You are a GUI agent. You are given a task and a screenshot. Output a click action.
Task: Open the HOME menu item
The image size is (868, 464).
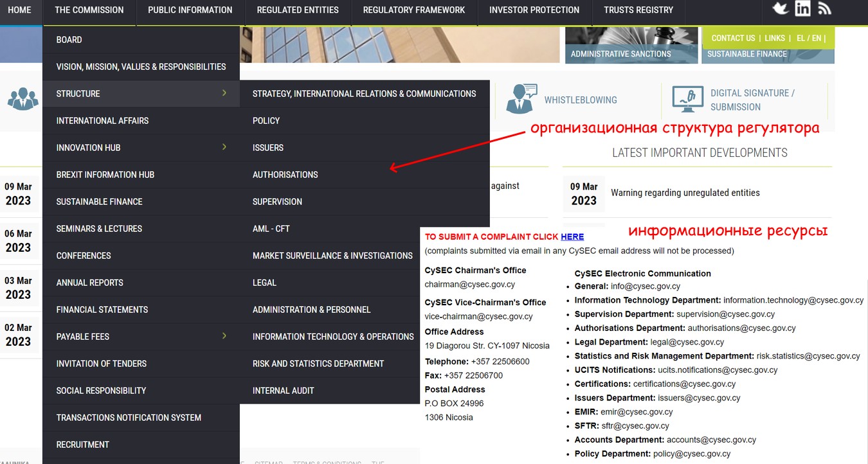tap(19, 10)
